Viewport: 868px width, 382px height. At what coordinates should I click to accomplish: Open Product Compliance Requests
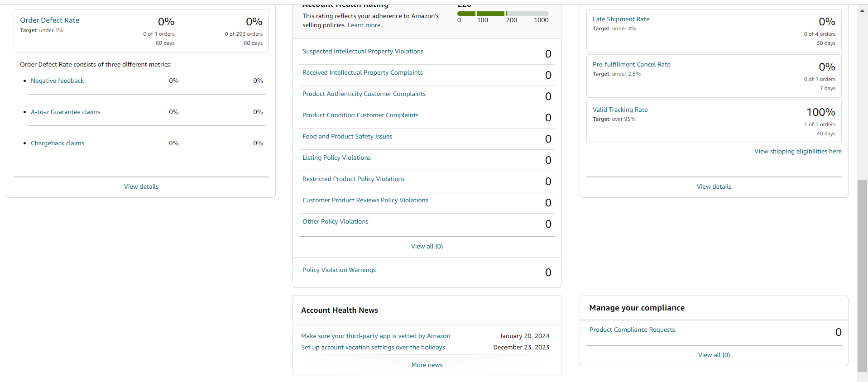[632, 329]
